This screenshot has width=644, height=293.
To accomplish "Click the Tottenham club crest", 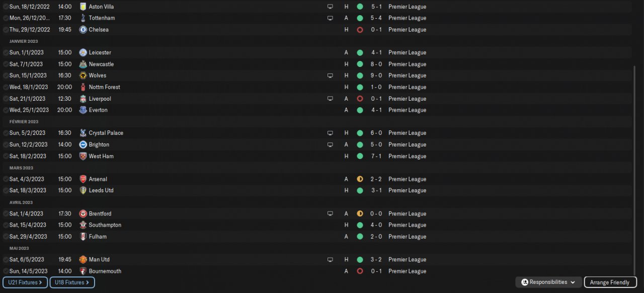I will tap(83, 18).
